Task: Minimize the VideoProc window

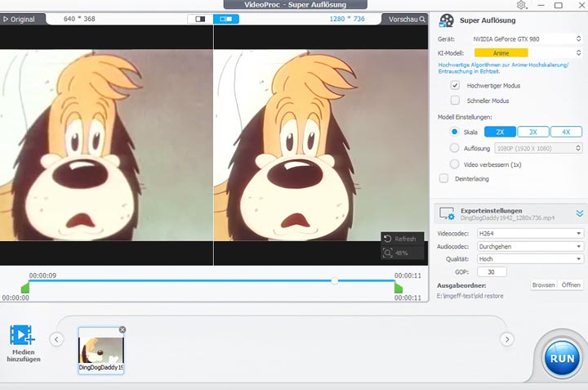Action: (x=541, y=5)
